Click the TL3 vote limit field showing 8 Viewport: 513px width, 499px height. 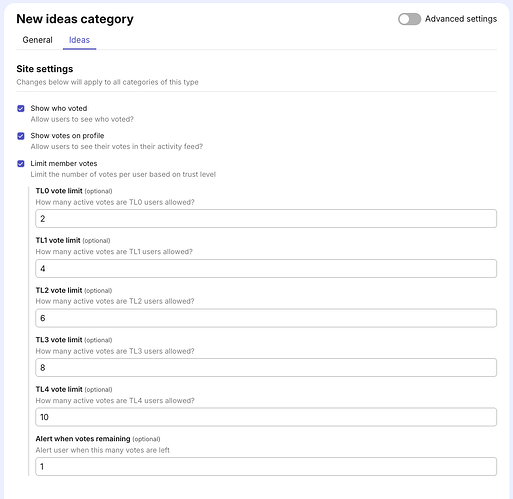click(x=266, y=367)
